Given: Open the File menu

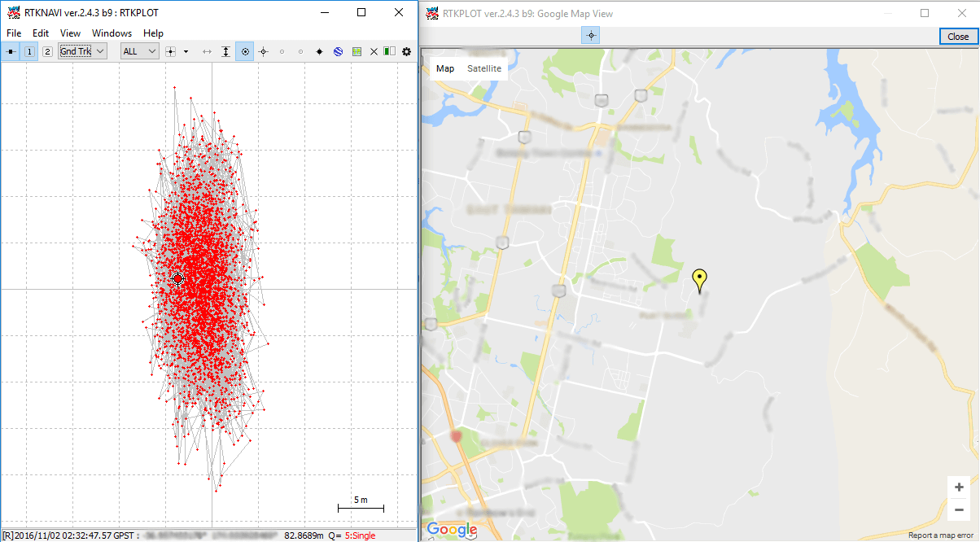Looking at the screenshot, I should tap(14, 33).
